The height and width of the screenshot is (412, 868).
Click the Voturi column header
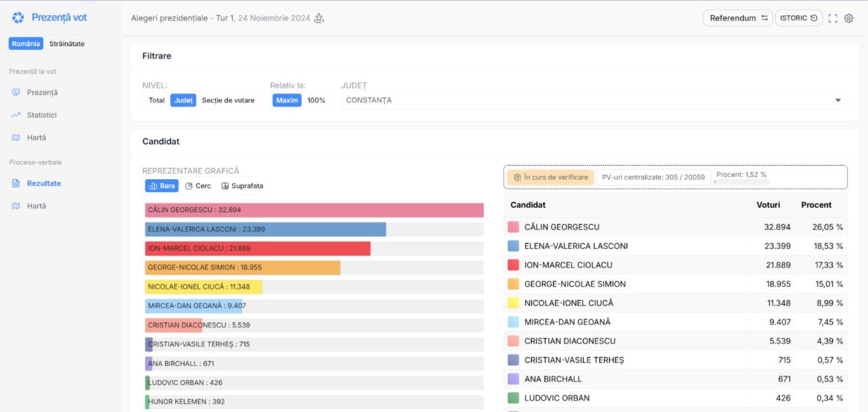(768, 205)
